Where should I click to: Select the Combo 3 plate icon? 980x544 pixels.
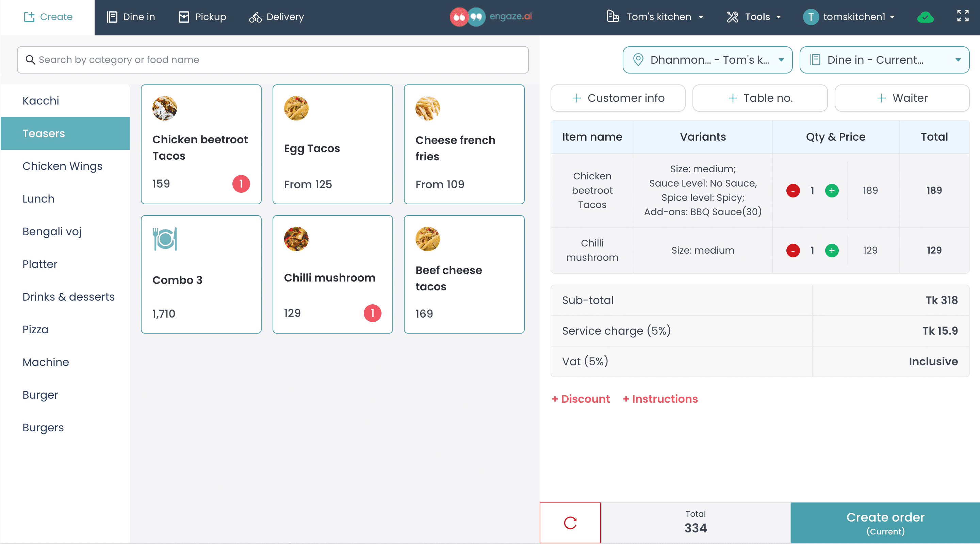[165, 239]
